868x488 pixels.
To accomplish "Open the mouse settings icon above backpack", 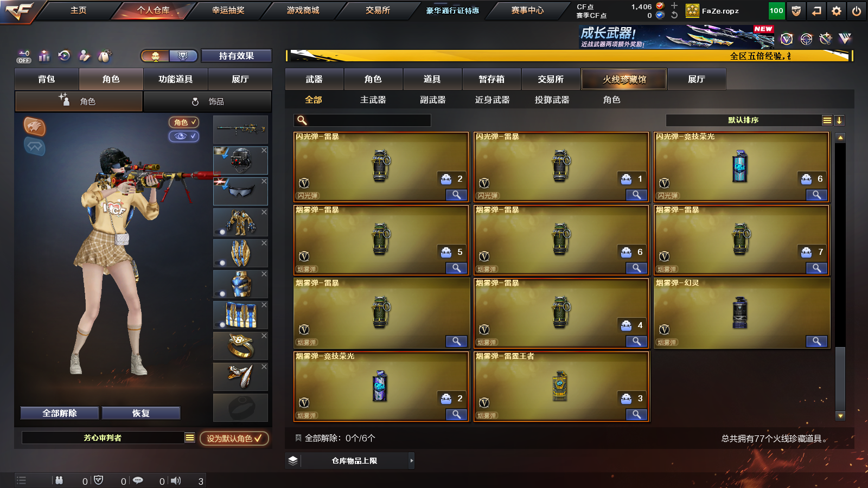I will 104,55.
